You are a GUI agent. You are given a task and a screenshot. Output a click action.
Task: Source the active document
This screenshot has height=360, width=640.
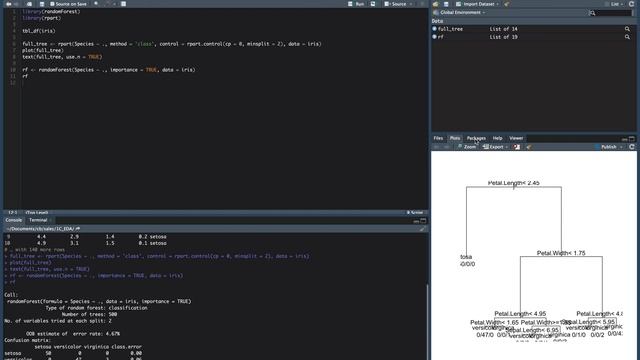pyautogui.click(x=396, y=4)
